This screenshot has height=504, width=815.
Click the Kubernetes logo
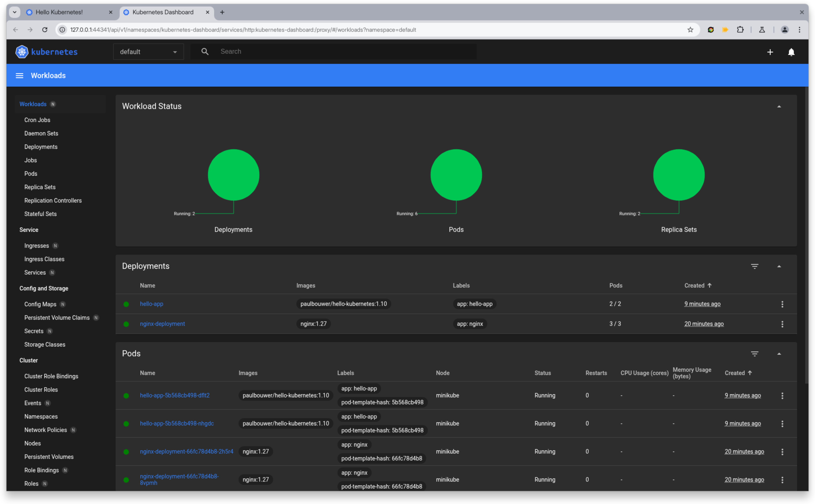click(46, 52)
